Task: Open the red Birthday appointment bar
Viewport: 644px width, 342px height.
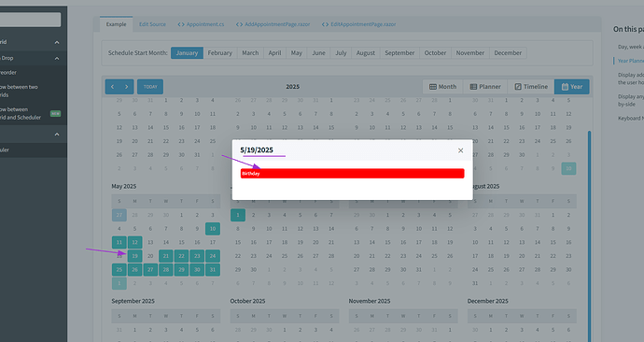Action: point(353,174)
